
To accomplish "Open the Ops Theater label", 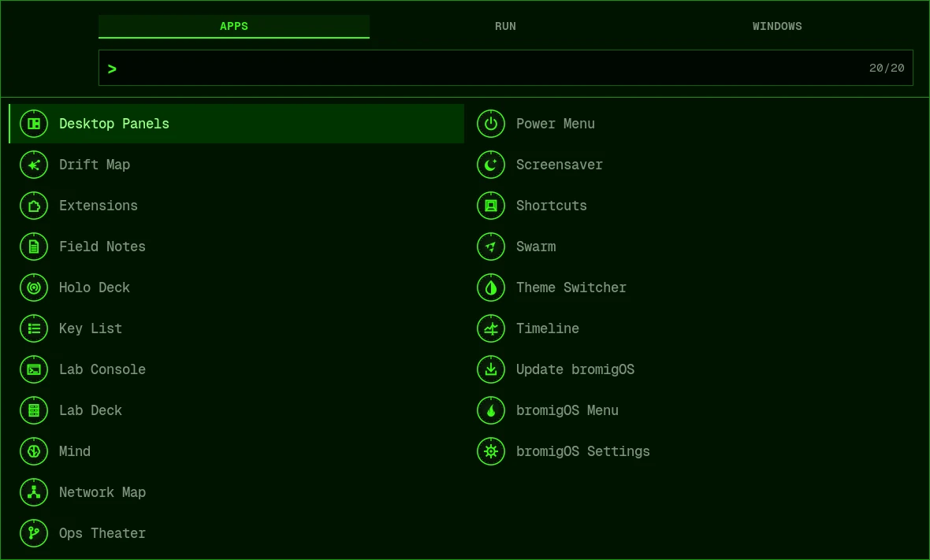I will (x=102, y=533).
